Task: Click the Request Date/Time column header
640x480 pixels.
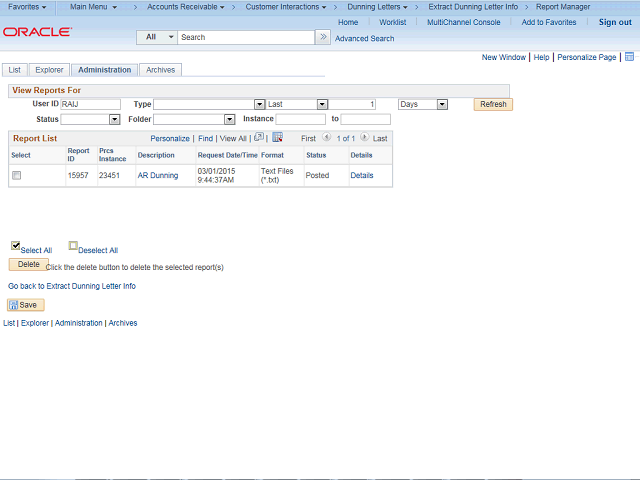Action: [x=227, y=155]
